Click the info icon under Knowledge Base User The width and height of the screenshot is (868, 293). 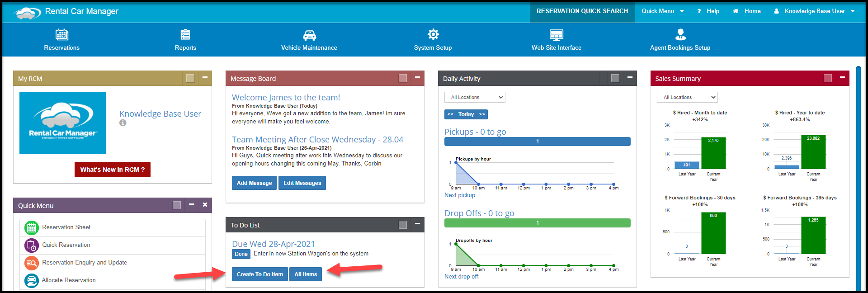123,123
